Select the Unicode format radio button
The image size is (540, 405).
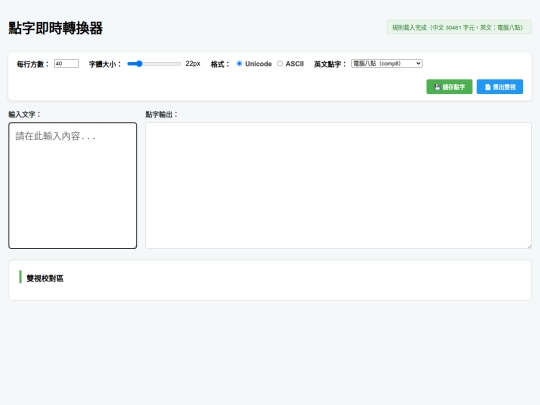point(239,64)
